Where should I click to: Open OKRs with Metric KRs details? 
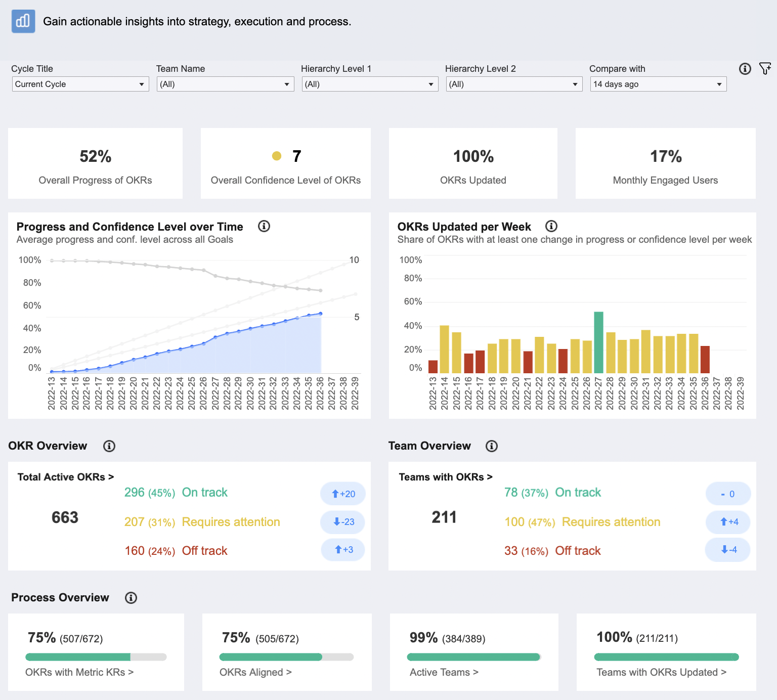point(79,672)
